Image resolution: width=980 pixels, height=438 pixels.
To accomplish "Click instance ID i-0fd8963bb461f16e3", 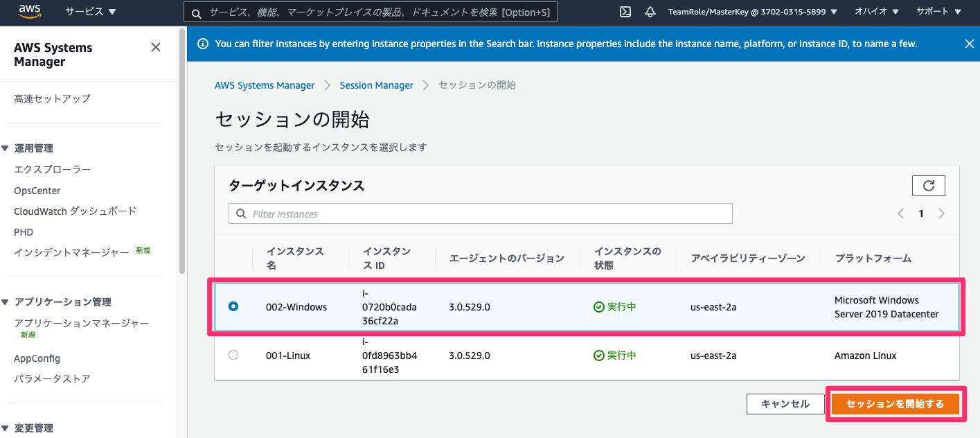I will [390, 356].
